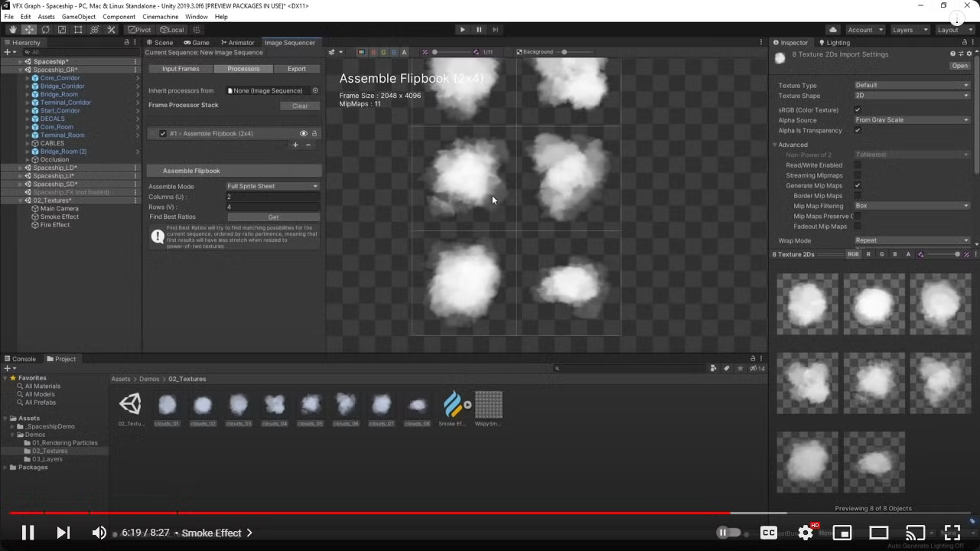Enable Border Mip Maps checkbox

point(858,196)
